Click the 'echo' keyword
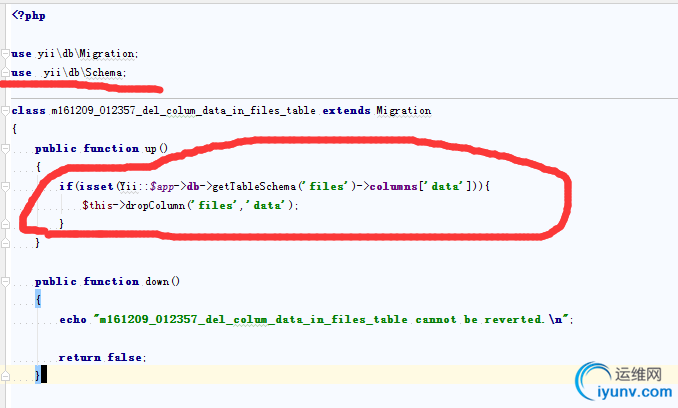The height and width of the screenshot is (408, 678). (x=73, y=319)
